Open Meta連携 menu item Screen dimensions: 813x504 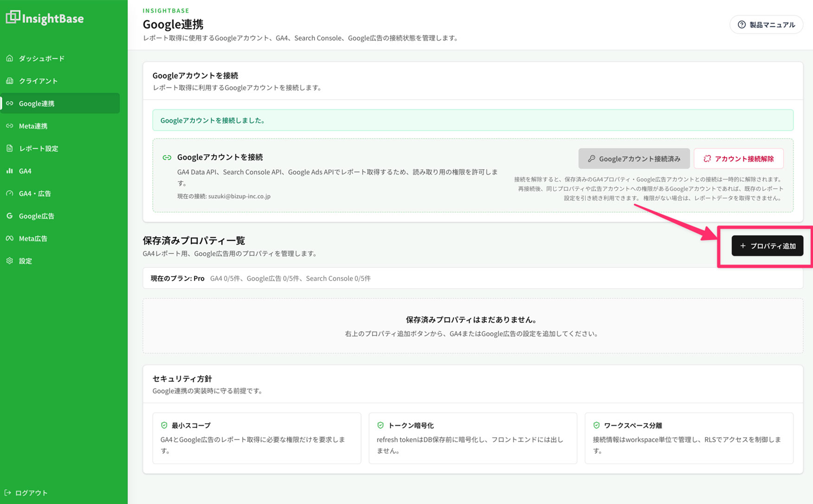tap(60, 126)
